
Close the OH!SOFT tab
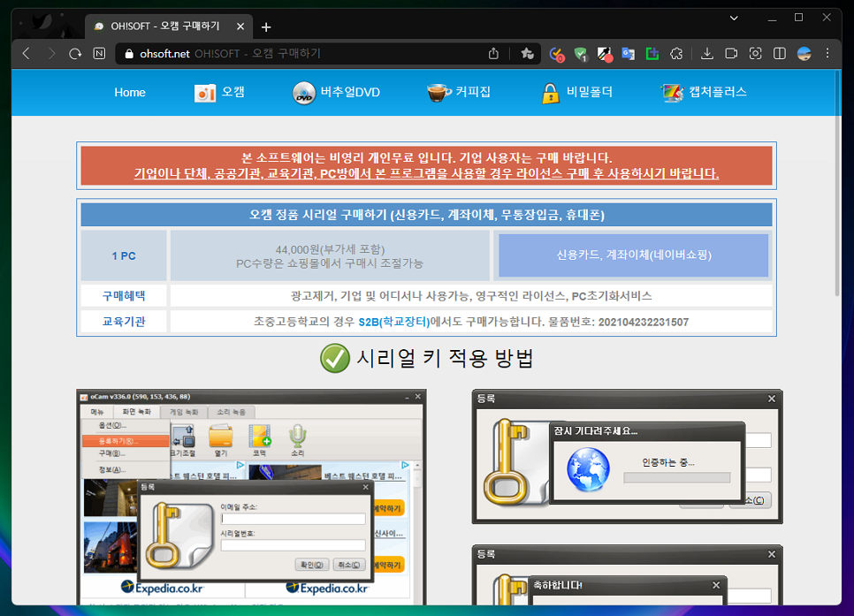point(240,27)
